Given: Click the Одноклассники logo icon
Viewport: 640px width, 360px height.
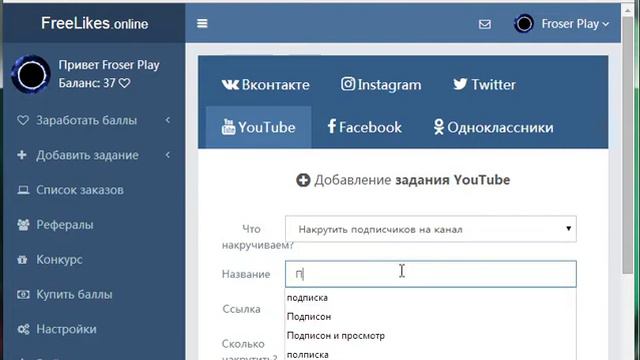Looking at the screenshot, I should [x=438, y=127].
